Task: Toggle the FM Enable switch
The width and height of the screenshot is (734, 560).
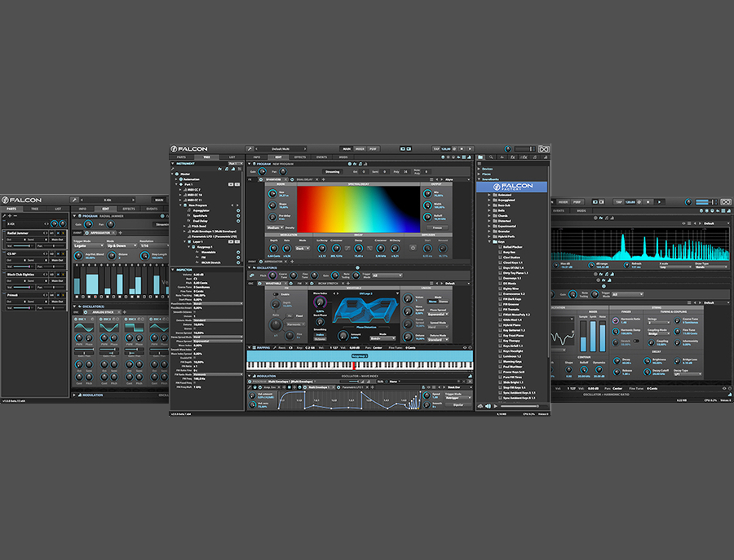Action: tap(276, 294)
